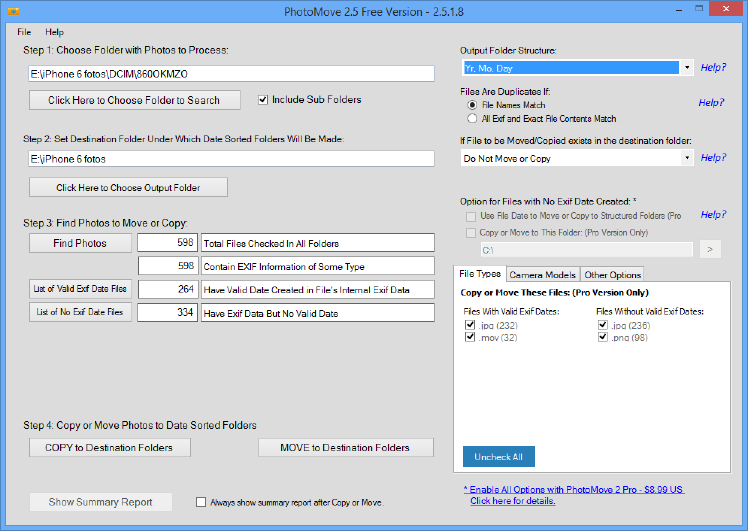The height and width of the screenshot is (531, 748).
Task: Open the File menu
Action: pos(24,32)
